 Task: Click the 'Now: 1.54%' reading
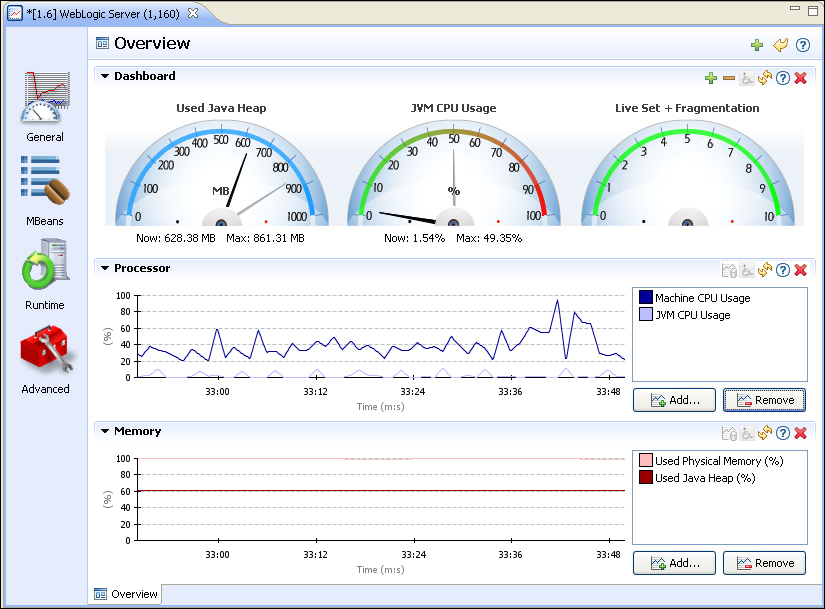coord(415,238)
